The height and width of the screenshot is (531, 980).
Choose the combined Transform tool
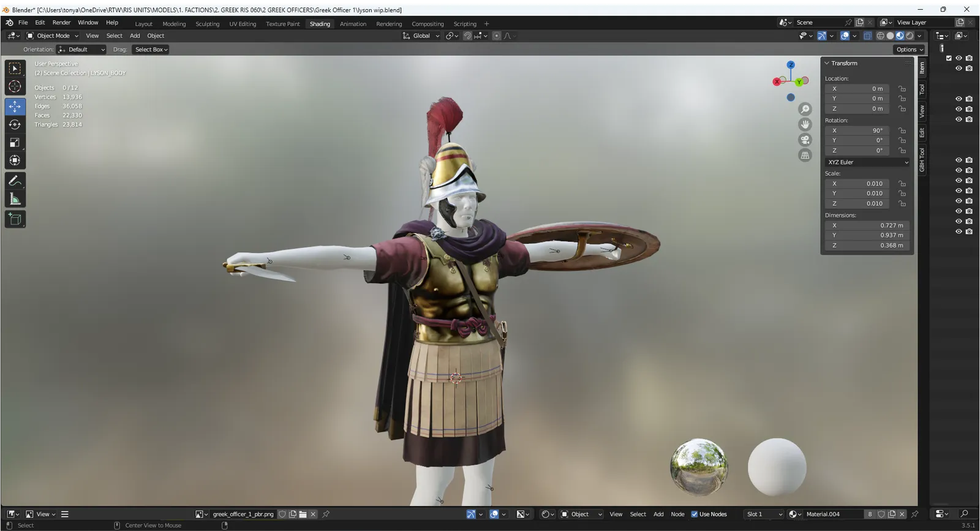15,160
